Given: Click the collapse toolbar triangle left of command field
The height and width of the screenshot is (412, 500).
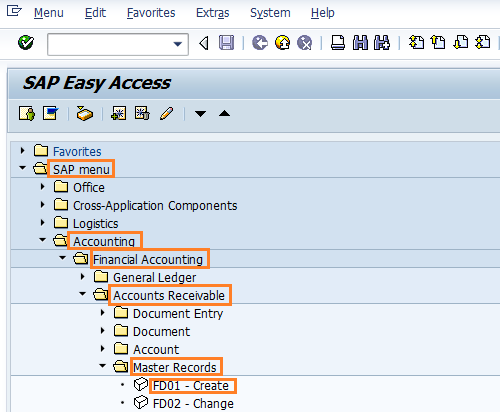Looking at the screenshot, I should click(x=204, y=43).
